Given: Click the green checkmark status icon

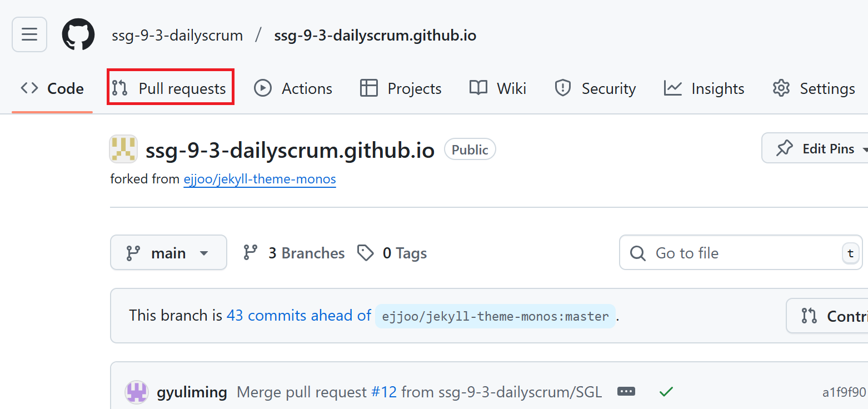Looking at the screenshot, I should click(666, 392).
